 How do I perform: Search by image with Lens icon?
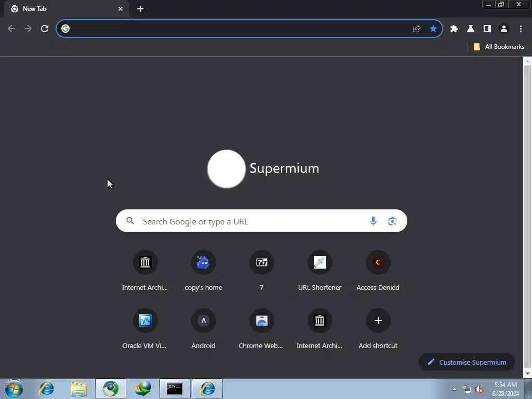[x=392, y=221]
